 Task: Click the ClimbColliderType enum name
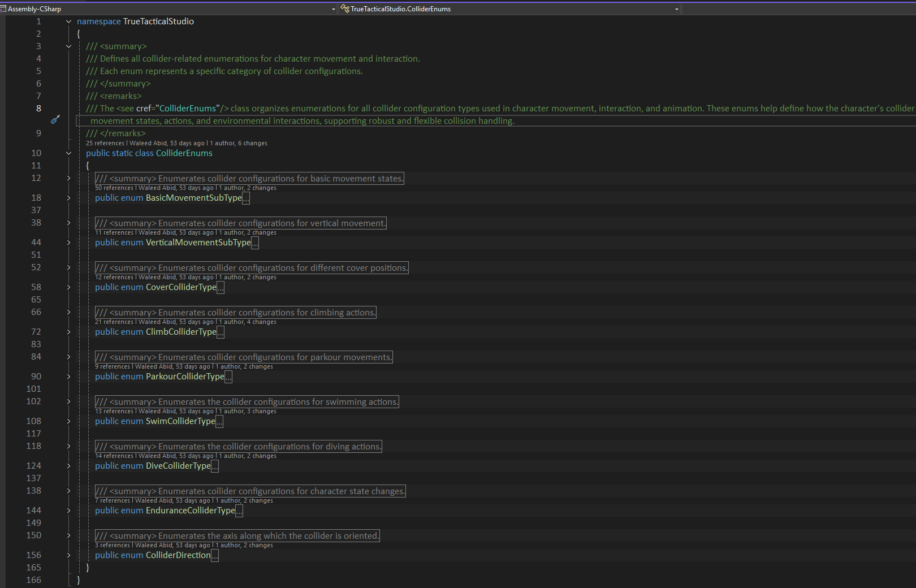[181, 332]
